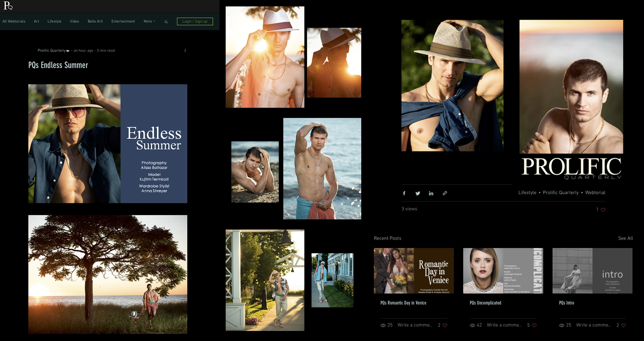Open the Entertainment section
This screenshot has height=341, width=644.
click(x=123, y=22)
